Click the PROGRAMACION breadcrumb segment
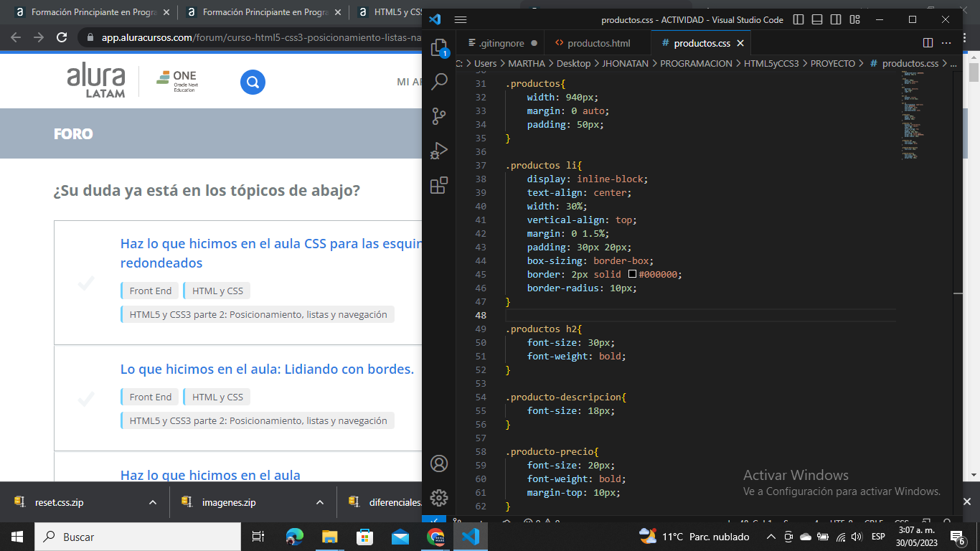 point(696,63)
